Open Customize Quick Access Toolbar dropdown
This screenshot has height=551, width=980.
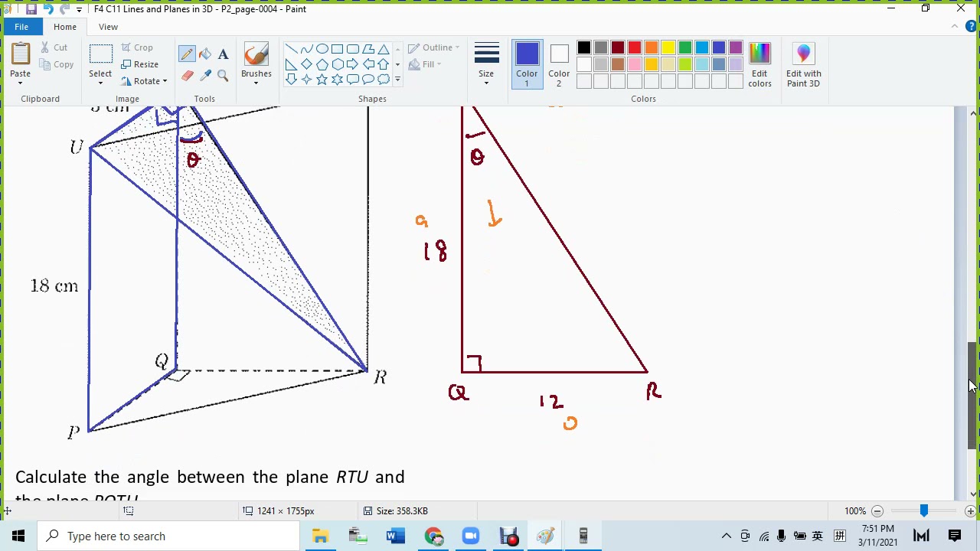coord(79,10)
